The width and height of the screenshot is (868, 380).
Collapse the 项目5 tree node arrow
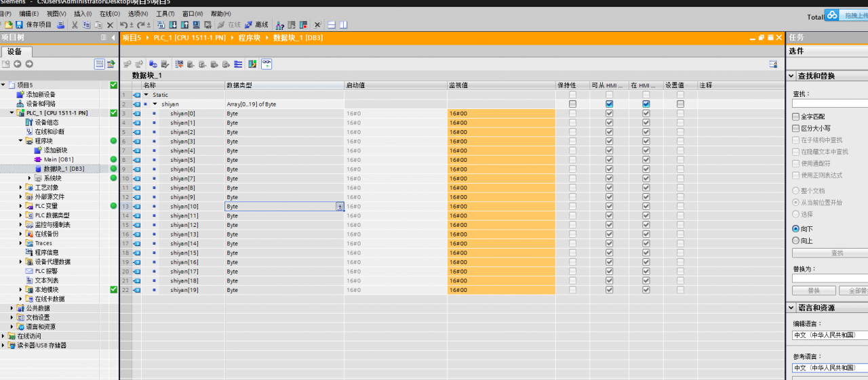(x=3, y=85)
